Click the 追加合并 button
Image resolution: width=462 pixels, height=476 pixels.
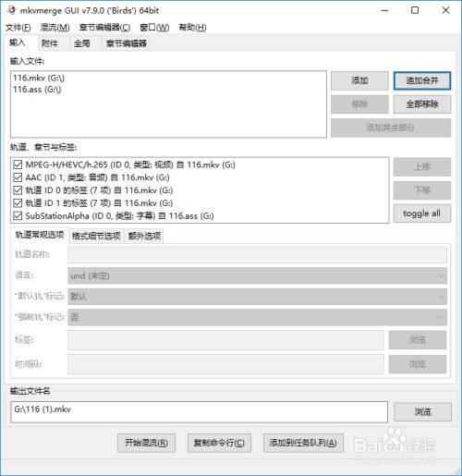pyautogui.click(x=422, y=80)
